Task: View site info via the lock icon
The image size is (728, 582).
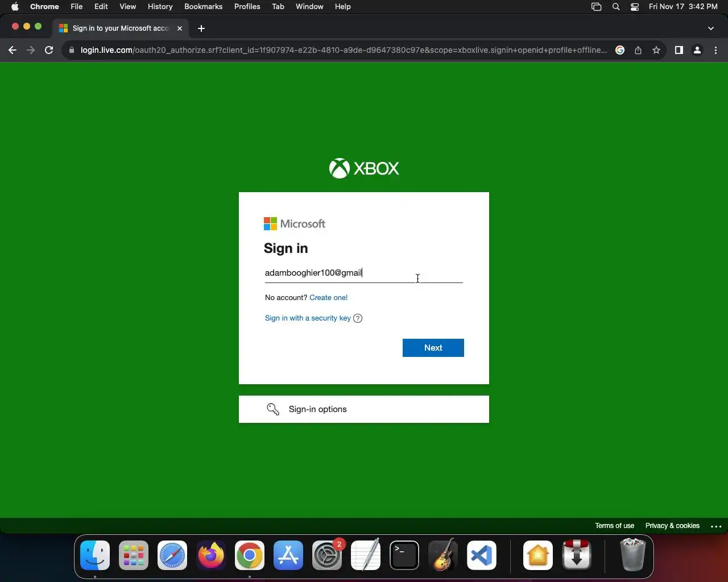Action: pos(71,50)
